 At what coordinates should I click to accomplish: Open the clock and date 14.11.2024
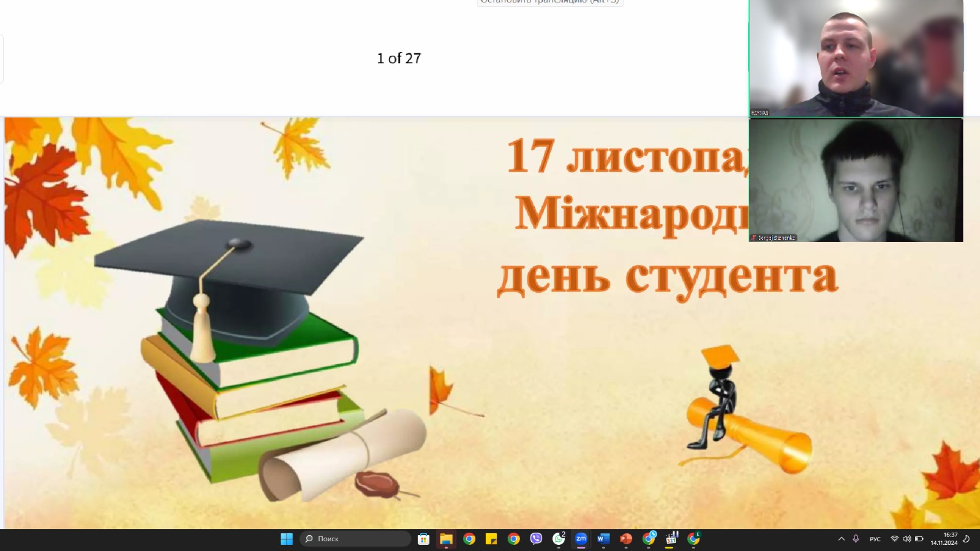(x=944, y=539)
